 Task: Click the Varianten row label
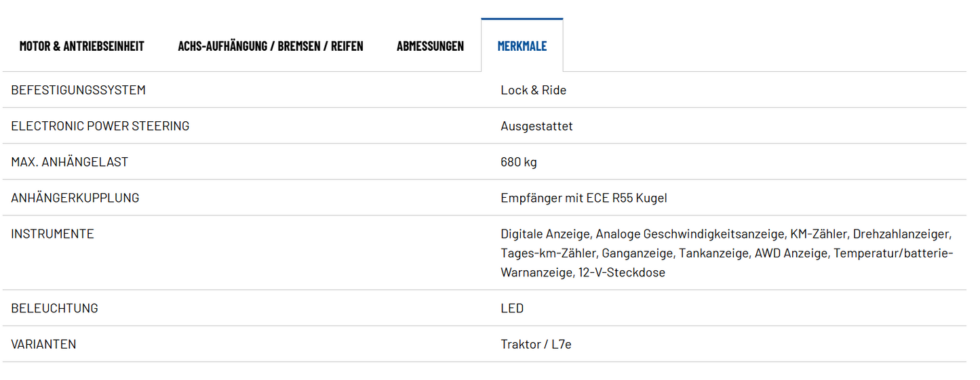pos(43,344)
